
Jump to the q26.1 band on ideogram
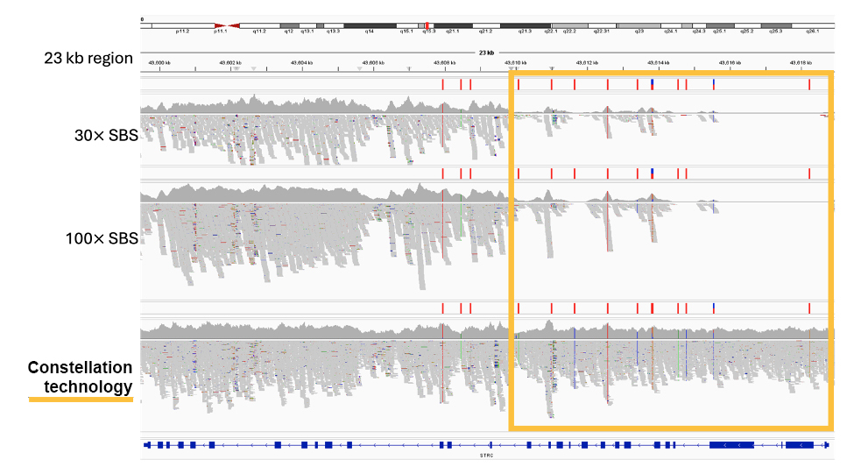812,26
